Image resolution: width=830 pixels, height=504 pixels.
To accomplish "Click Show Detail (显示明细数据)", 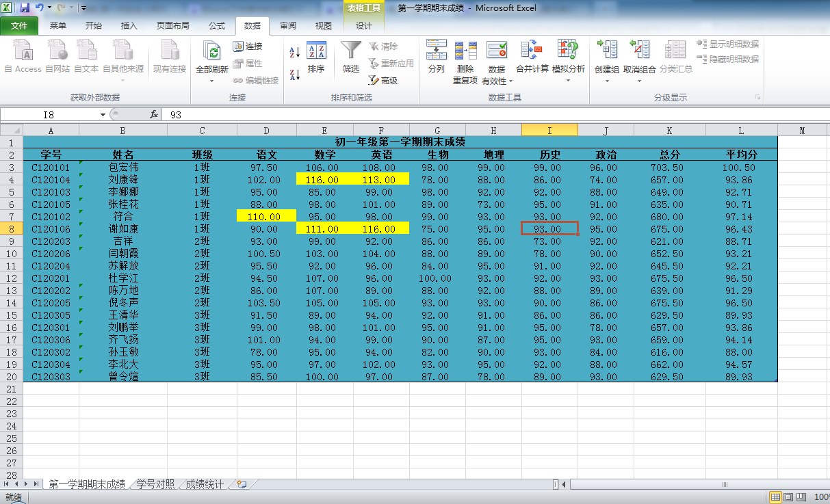I will (x=727, y=44).
